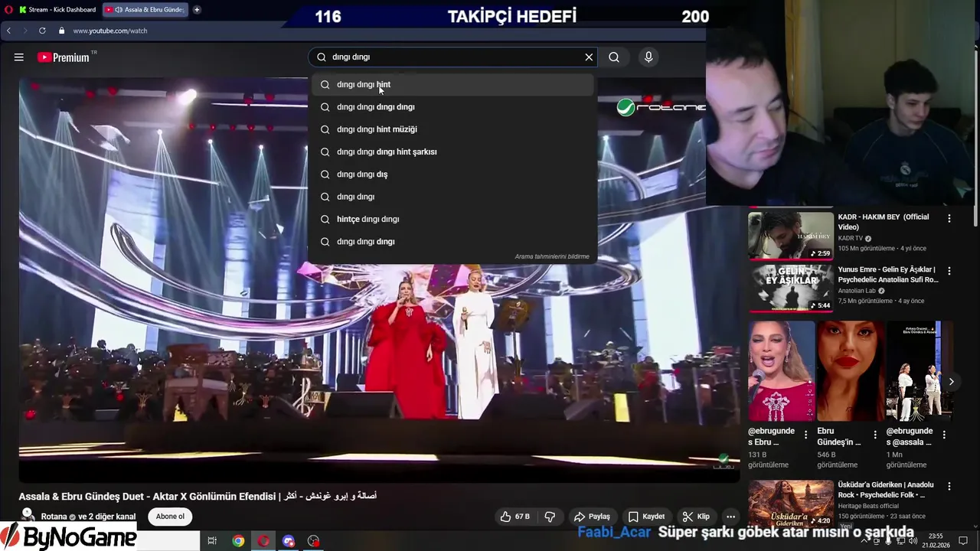The width and height of the screenshot is (980, 551).
Task: Choose suggestion 'dıngı dıngı dıngı dıngı'
Action: point(452,107)
